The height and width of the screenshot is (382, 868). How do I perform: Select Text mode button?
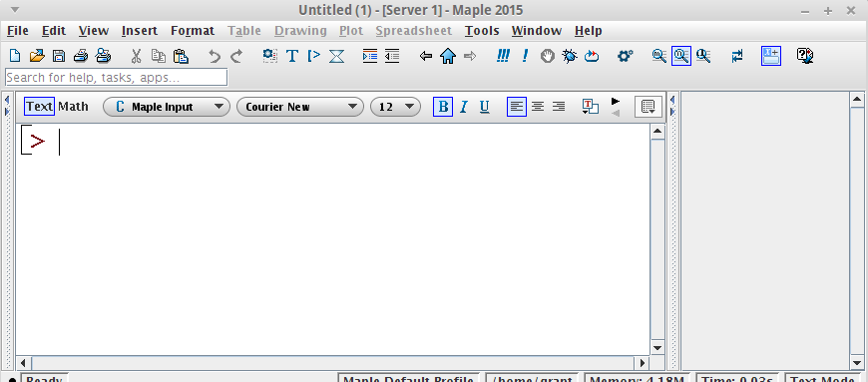[x=39, y=107]
